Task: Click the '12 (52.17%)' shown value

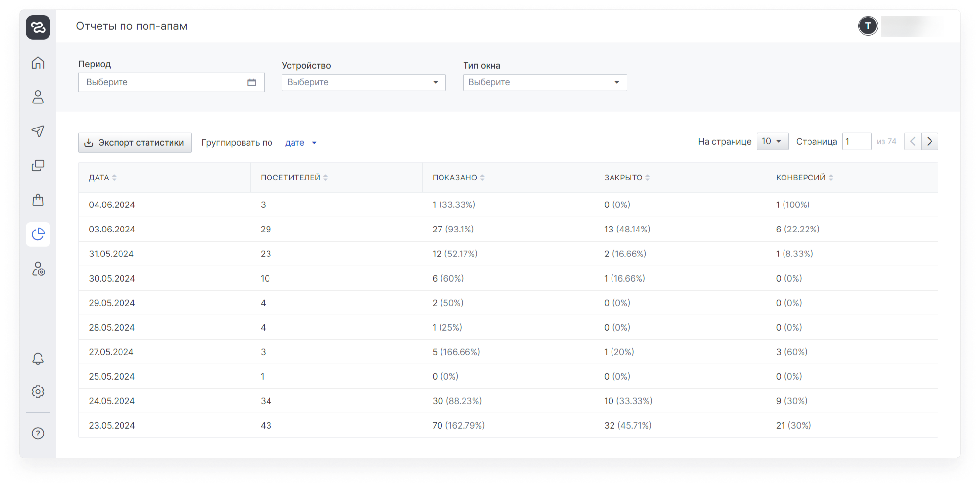Action: tap(455, 254)
